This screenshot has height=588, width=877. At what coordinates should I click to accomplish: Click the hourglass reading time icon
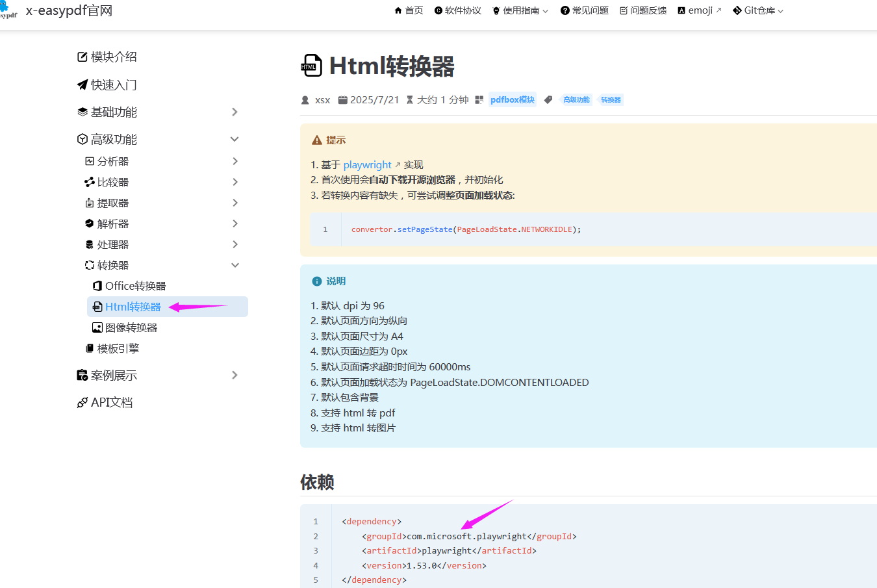[410, 100]
